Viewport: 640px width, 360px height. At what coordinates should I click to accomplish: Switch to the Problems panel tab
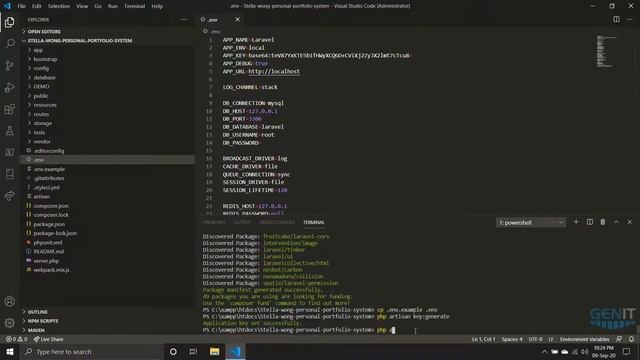tap(214, 222)
